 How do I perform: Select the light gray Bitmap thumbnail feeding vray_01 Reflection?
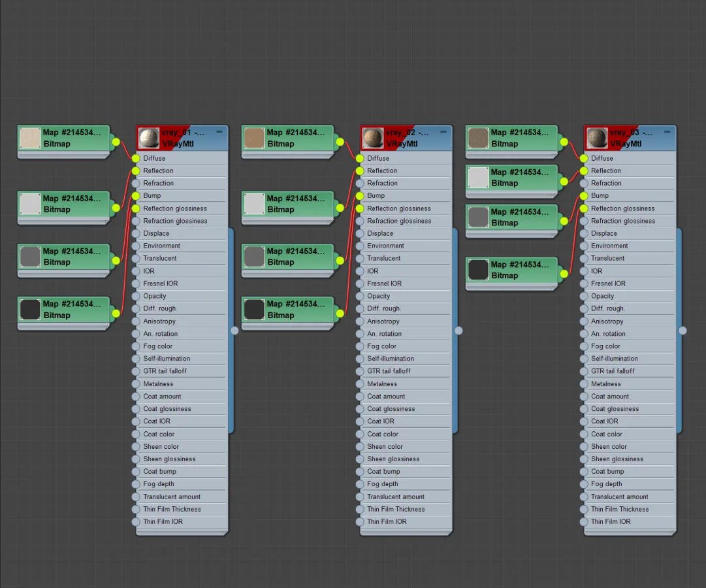30,204
